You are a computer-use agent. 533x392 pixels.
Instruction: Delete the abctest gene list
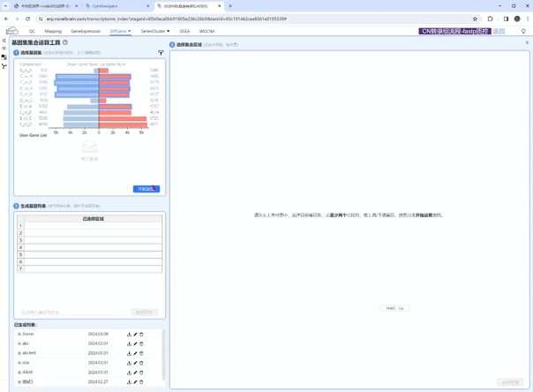point(141,353)
